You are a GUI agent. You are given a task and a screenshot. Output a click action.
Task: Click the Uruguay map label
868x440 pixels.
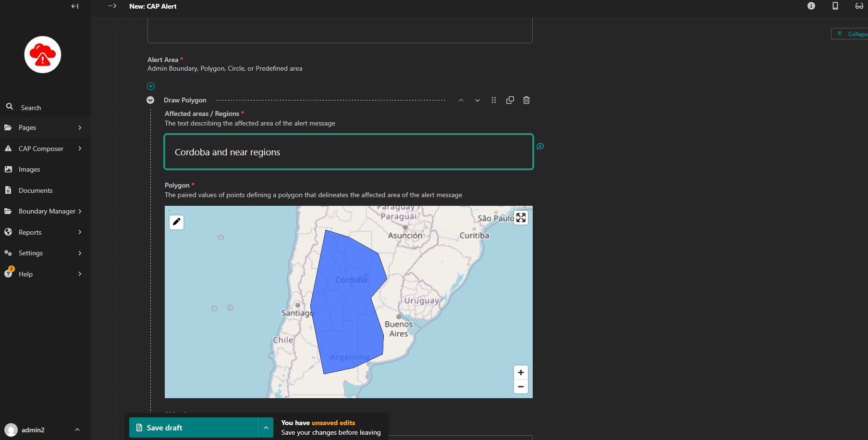click(x=421, y=301)
